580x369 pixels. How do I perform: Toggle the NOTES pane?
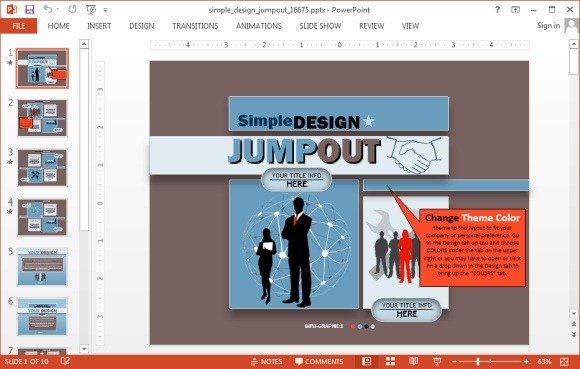pos(266,361)
